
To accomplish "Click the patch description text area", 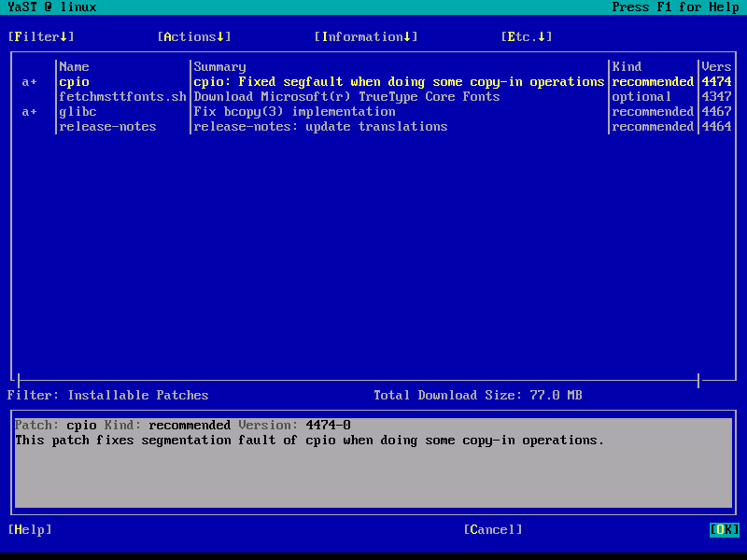I will coord(373,463).
